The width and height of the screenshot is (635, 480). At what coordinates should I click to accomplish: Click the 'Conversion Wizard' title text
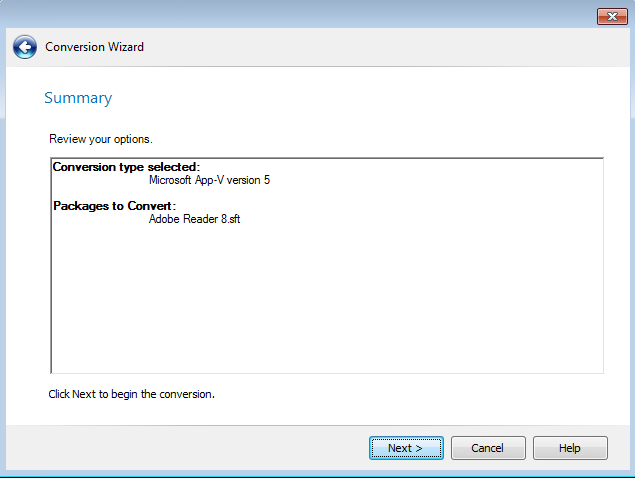tap(94, 47)
